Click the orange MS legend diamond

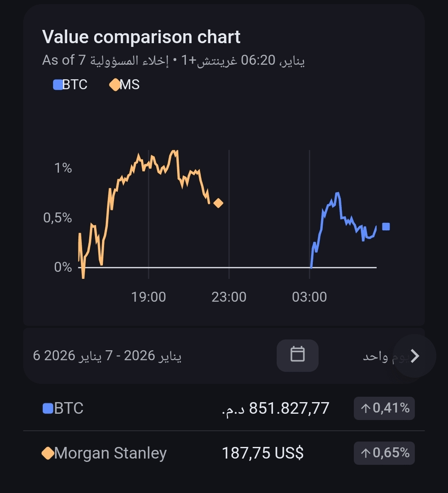(114, 85)
